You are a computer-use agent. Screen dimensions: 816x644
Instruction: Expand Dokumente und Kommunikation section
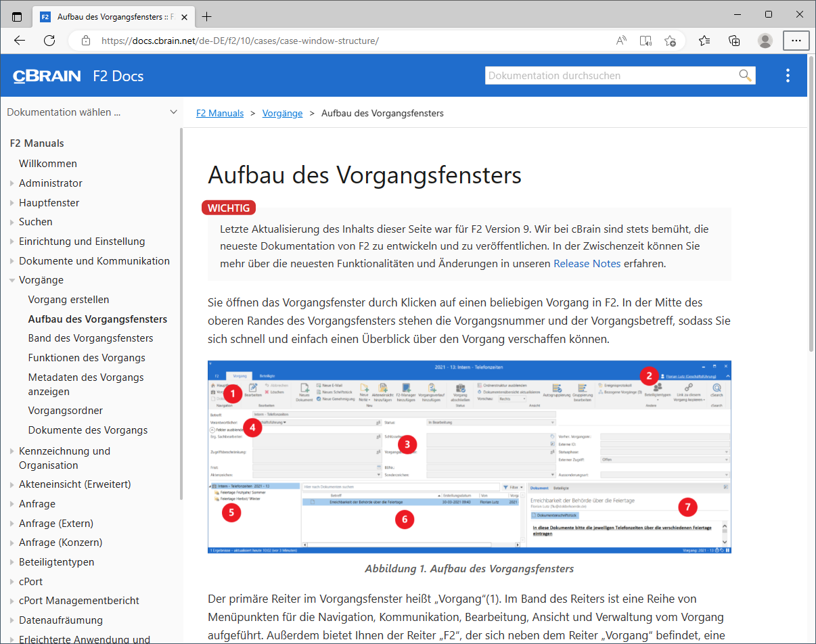point(13,261)
